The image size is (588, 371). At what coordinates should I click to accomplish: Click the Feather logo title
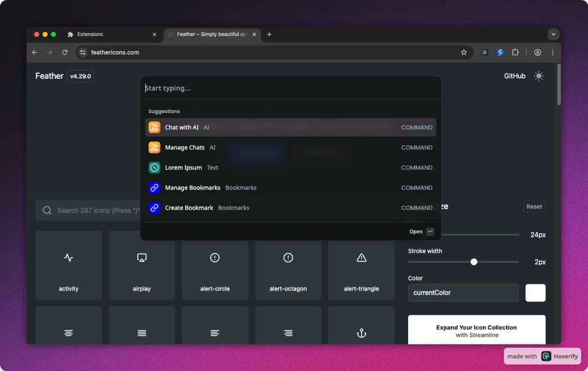(49, 76)
